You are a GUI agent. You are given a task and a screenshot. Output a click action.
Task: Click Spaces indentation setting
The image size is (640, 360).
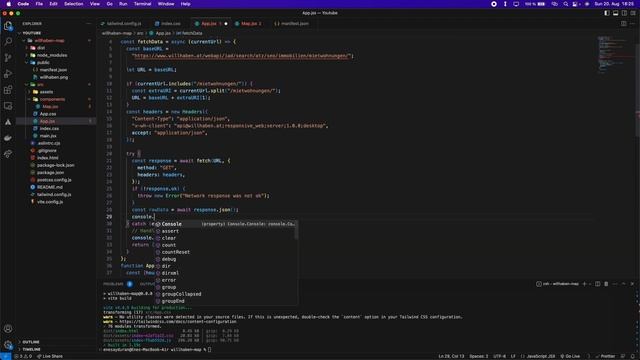pos(478,356)
